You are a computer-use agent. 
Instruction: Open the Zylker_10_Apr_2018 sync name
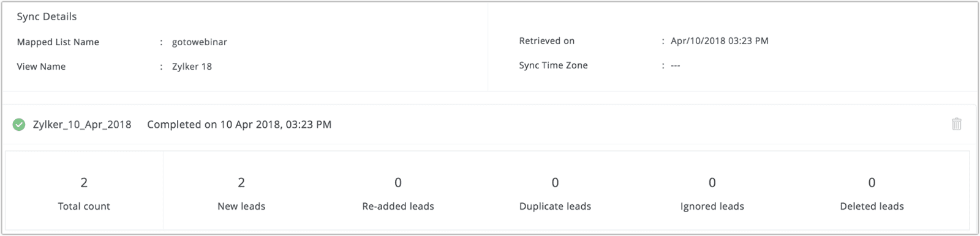click(82, 125)
